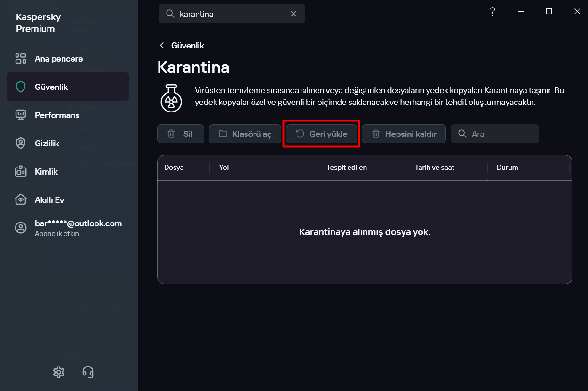The width and height of the screenshot is (588, 391).
Task: Click the top search field containing karantina
Action: [232, 14]
